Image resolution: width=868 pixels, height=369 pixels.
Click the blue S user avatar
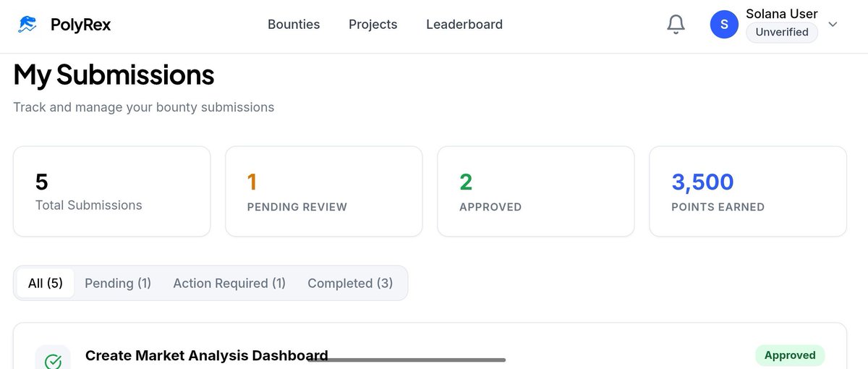(x=724, y=25)
